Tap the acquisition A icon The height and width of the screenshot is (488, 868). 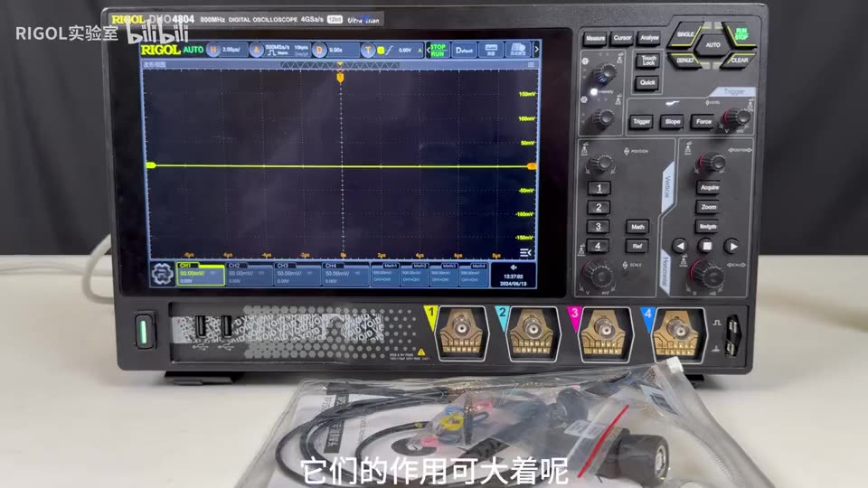tap(256, 51)
